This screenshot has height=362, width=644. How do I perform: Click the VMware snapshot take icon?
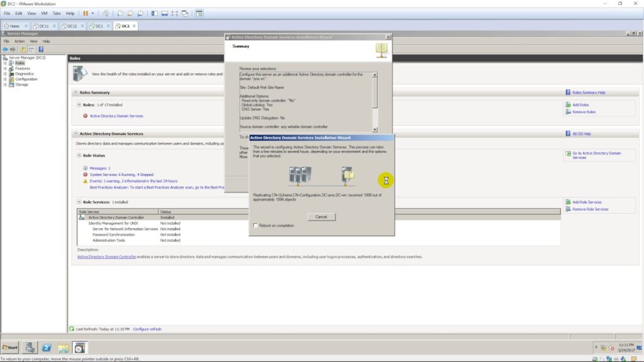click(x=120, y=14)
